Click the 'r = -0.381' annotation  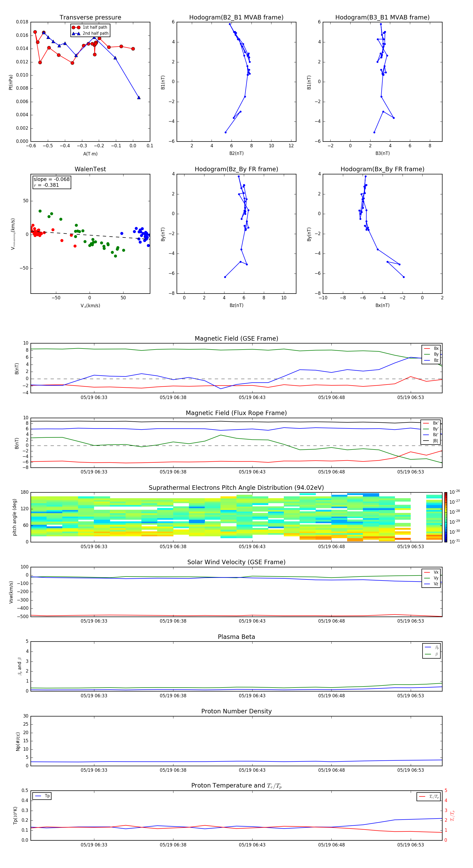(x=47, y=185)
